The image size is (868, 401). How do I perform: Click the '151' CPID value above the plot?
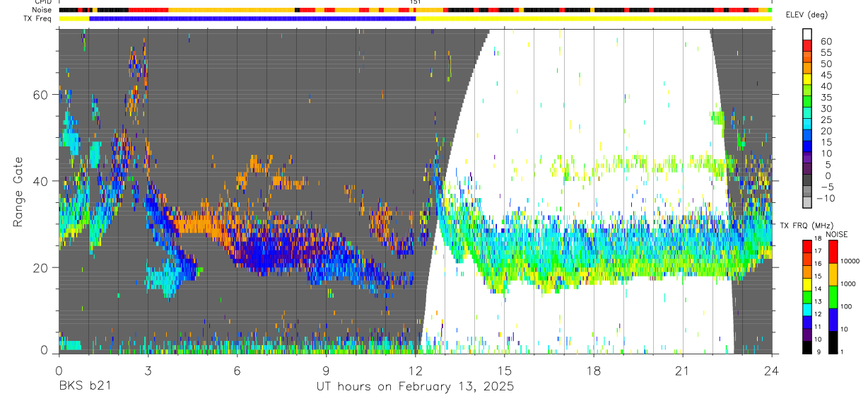(x=416, y=2)
